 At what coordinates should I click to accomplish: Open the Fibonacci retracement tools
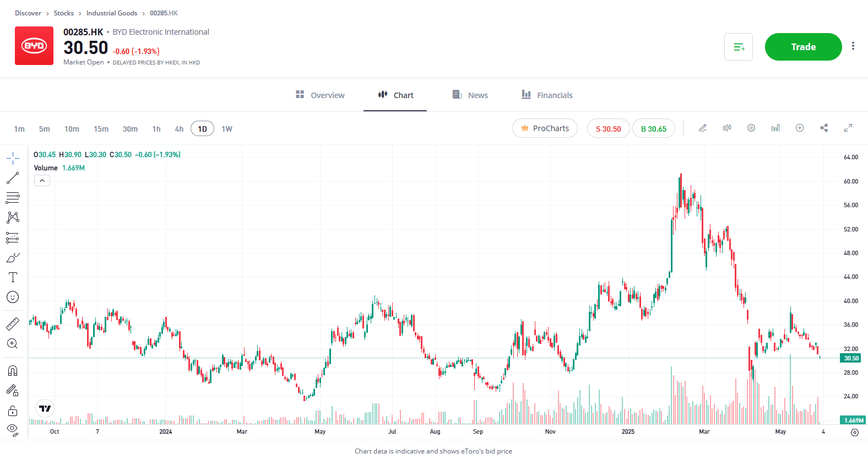(x=13, y=198)
